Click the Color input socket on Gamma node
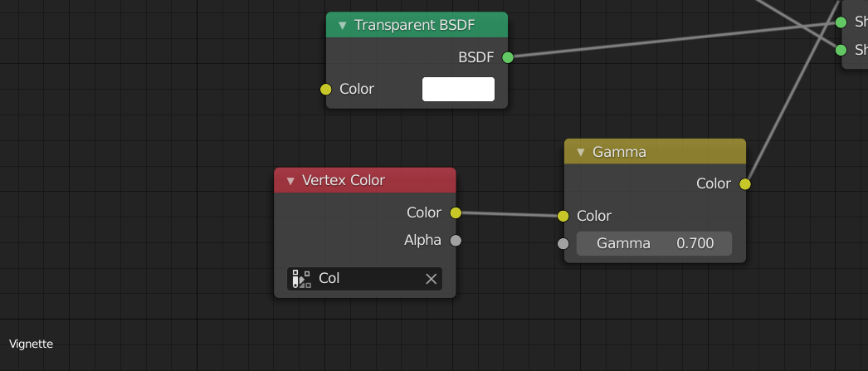Screen dimensions: 868x371 [x=563, y=216]
